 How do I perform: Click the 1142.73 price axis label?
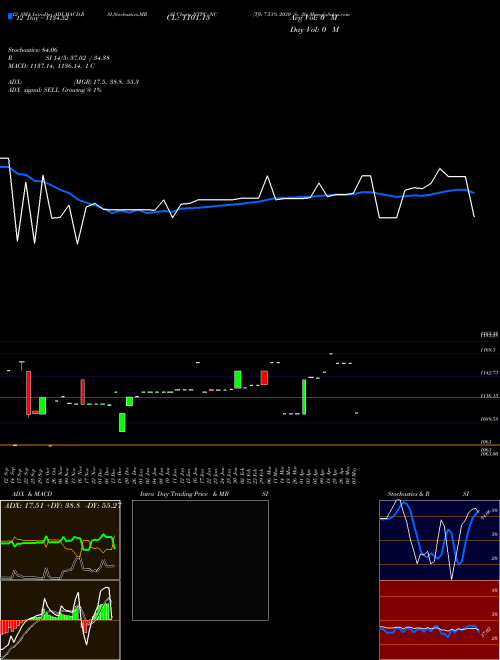tap(489, 373)
